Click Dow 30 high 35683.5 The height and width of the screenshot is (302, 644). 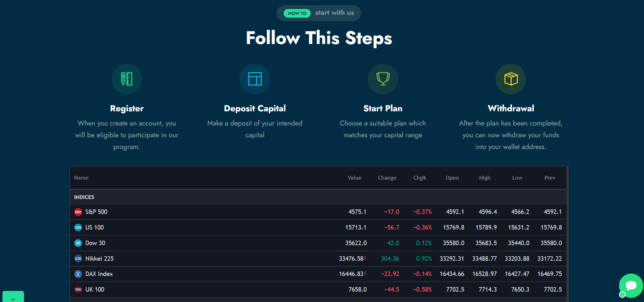pos(486,243)
